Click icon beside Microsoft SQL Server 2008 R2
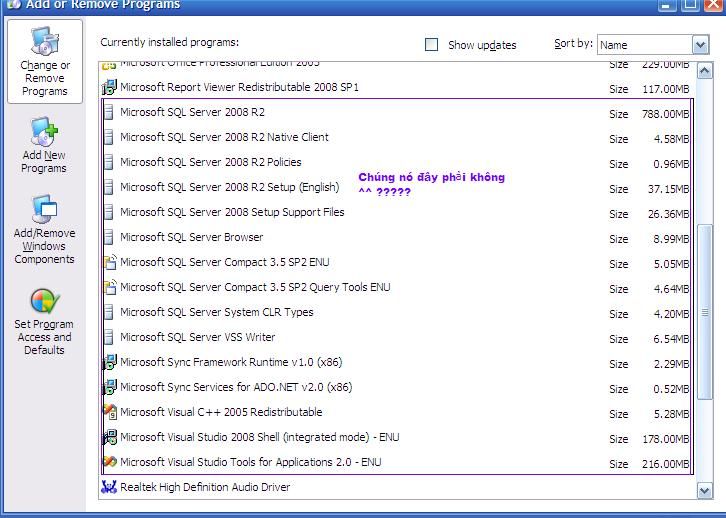The height and width of the screenshot is (518, 726). (x=109, y=112)
